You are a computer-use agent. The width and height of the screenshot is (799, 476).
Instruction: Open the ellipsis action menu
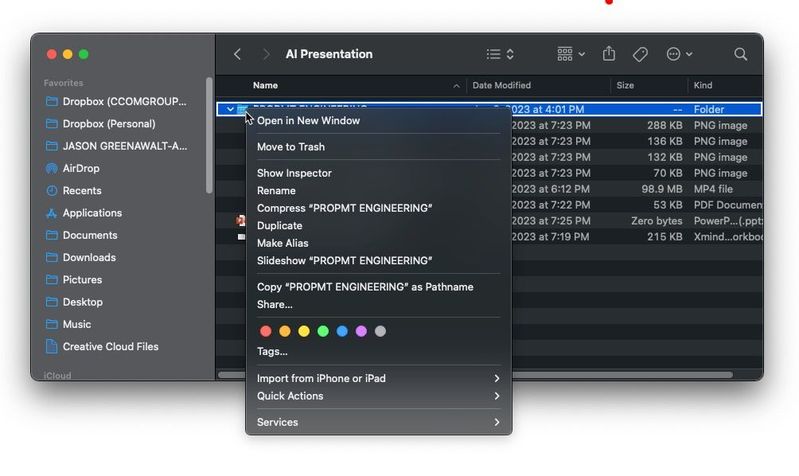click(x=679, y=54)
